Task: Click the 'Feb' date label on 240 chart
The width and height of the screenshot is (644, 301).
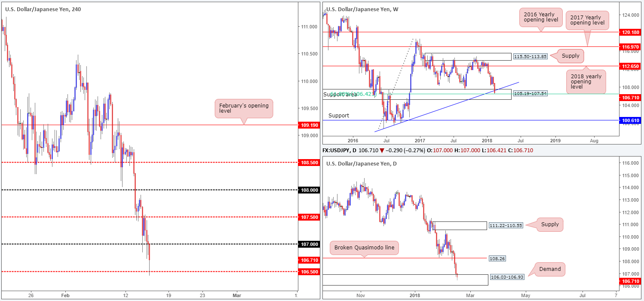Action: [x=65, y=296]
